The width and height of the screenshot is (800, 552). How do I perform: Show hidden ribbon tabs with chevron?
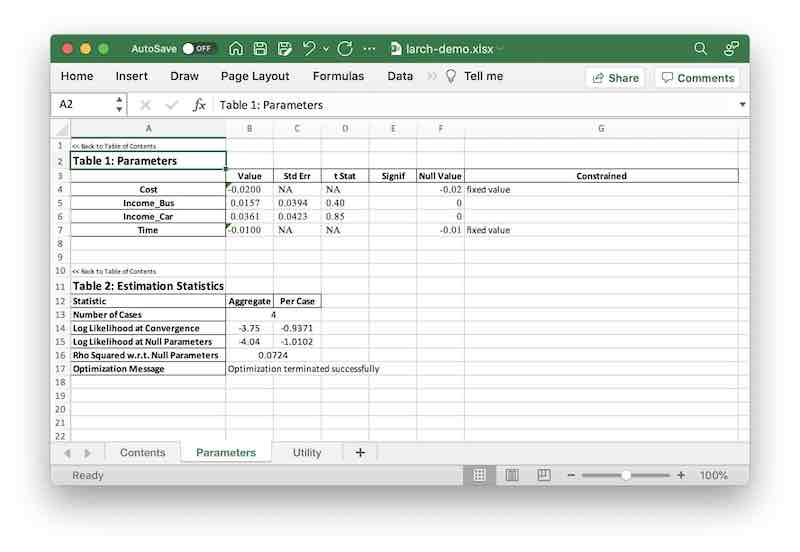tap(431, 77)
